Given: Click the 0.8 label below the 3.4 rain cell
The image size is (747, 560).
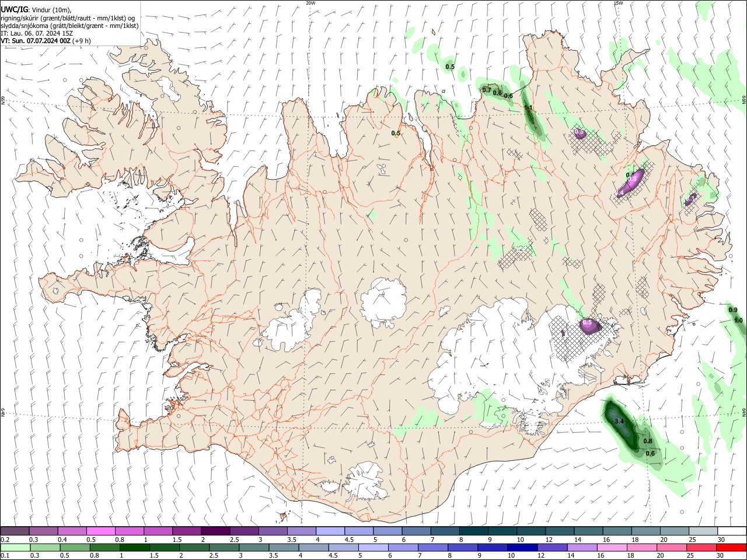Looking at the screenshot, I should (648, 442).
